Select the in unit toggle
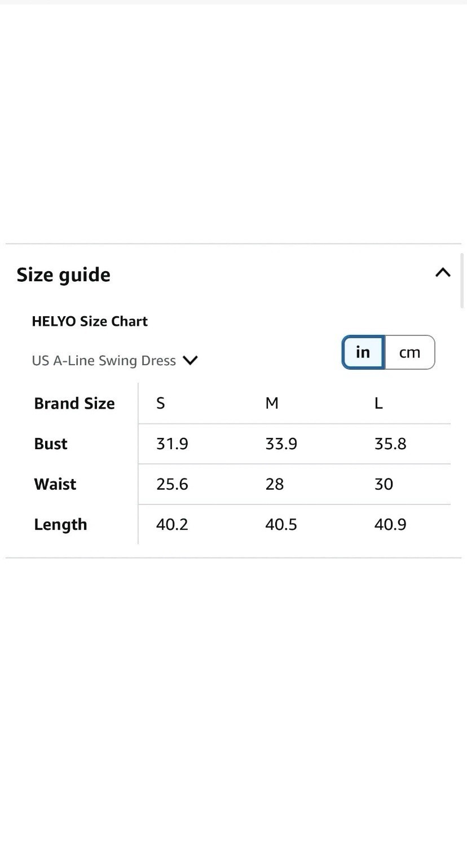The image size is (467, 868). (363, 352)
